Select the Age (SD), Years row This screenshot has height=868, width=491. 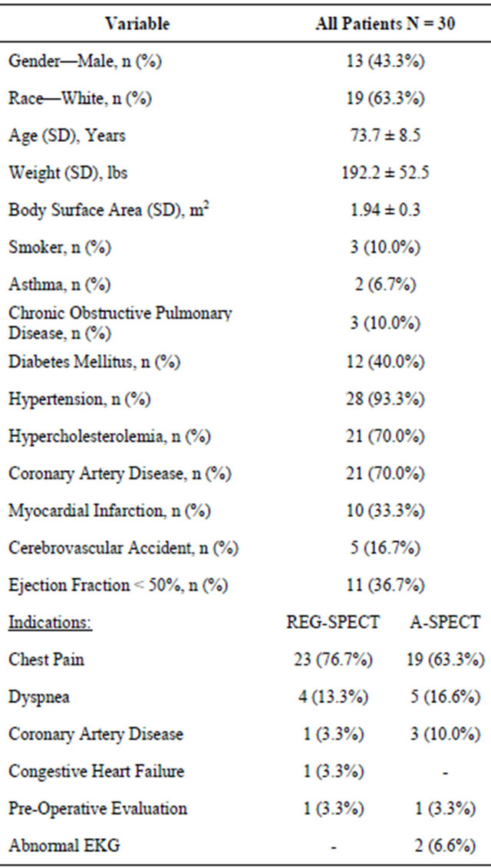tap(245, 136)
